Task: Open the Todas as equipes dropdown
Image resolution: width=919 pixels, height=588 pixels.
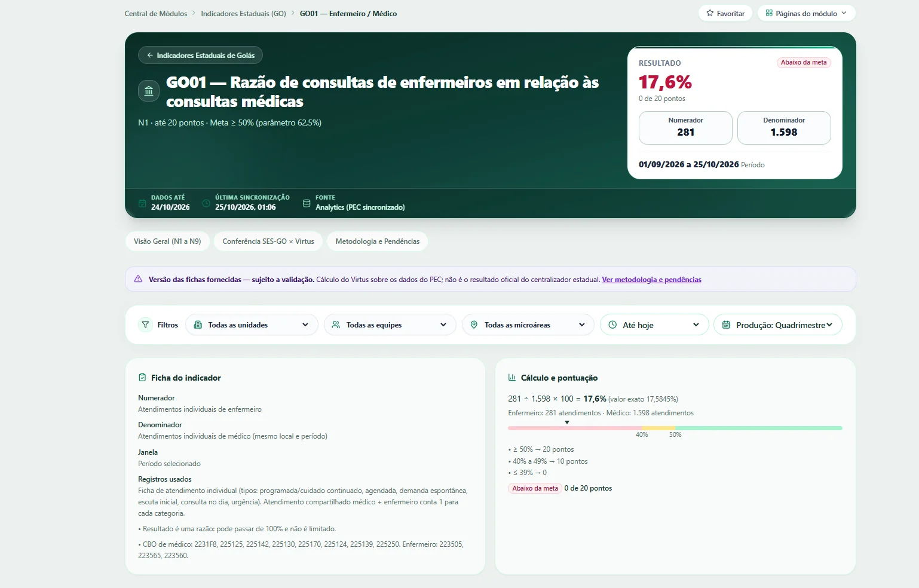Action: point(390,325)
